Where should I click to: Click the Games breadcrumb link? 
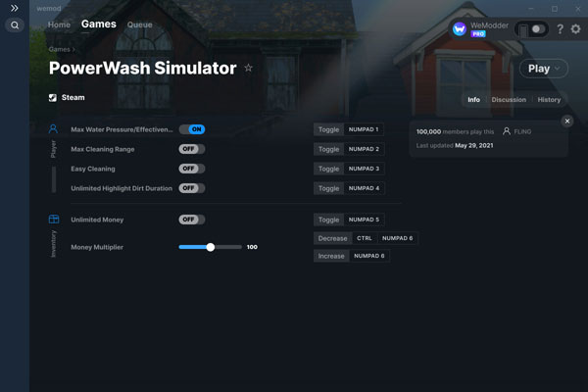point(59,50)
